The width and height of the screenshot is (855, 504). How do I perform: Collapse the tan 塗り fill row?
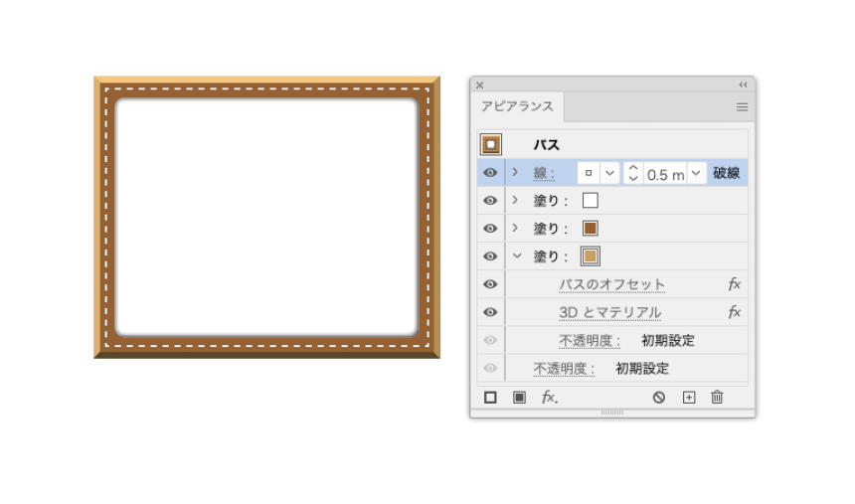pyautogui.click(x=515, y=256)
